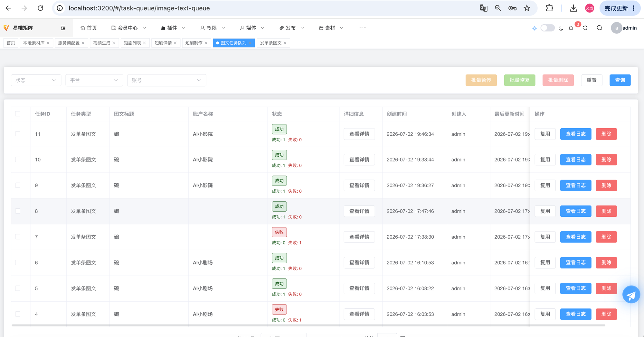Select the checkbox for task 10
644x337 pixels.
pyautogui.click(x=18, y=159)
